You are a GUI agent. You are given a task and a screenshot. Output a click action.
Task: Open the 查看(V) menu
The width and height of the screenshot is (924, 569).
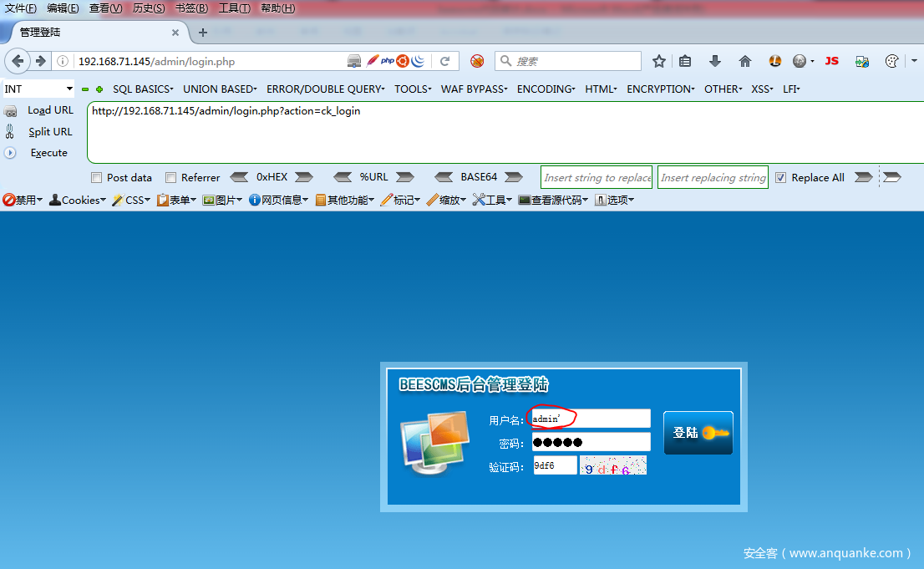point(105,8)
